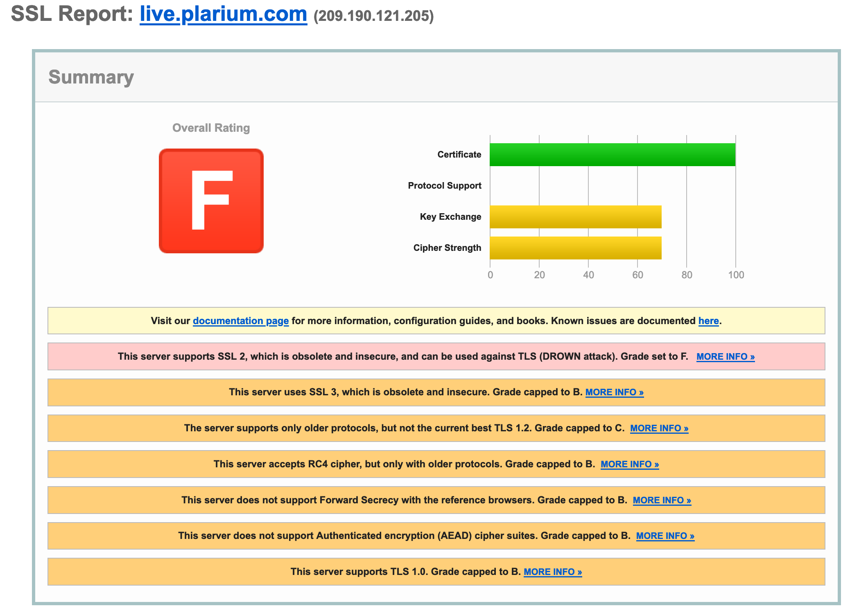The image size is (868, 613).
Task: Select the 'Overall Rating' label
Action: click(x=211, y=128)
